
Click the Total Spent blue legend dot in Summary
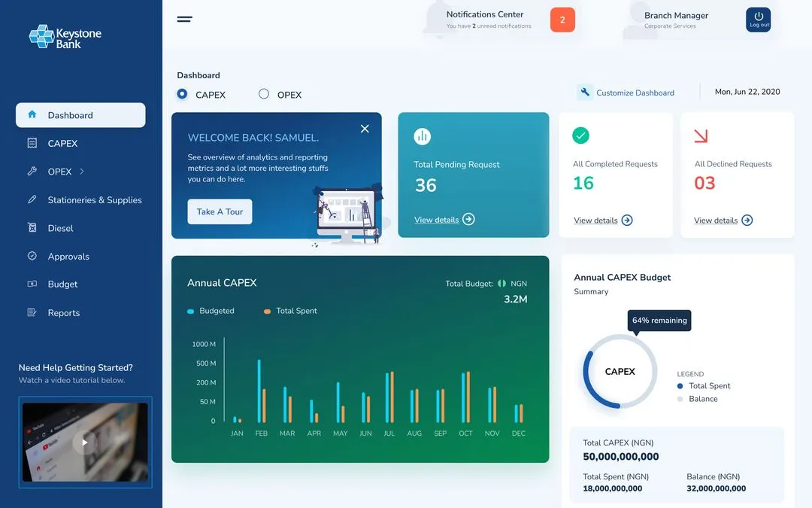point(680,385)
